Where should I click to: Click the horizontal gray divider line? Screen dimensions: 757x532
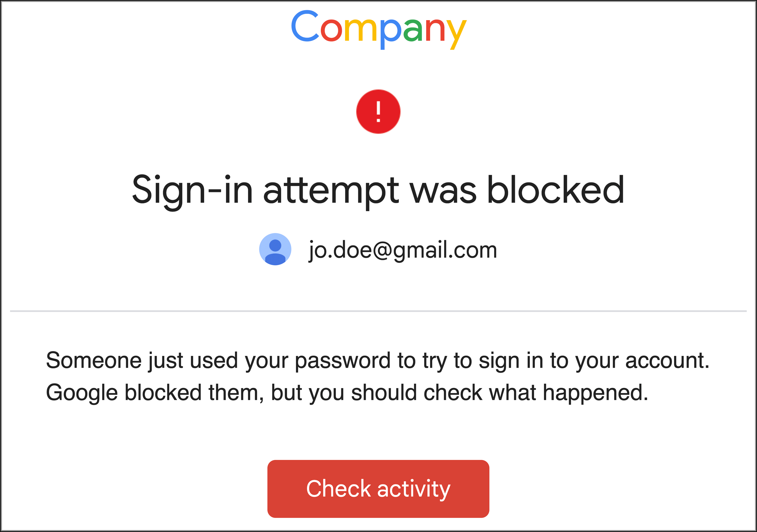pyautogui.click(x=378, y=311)
